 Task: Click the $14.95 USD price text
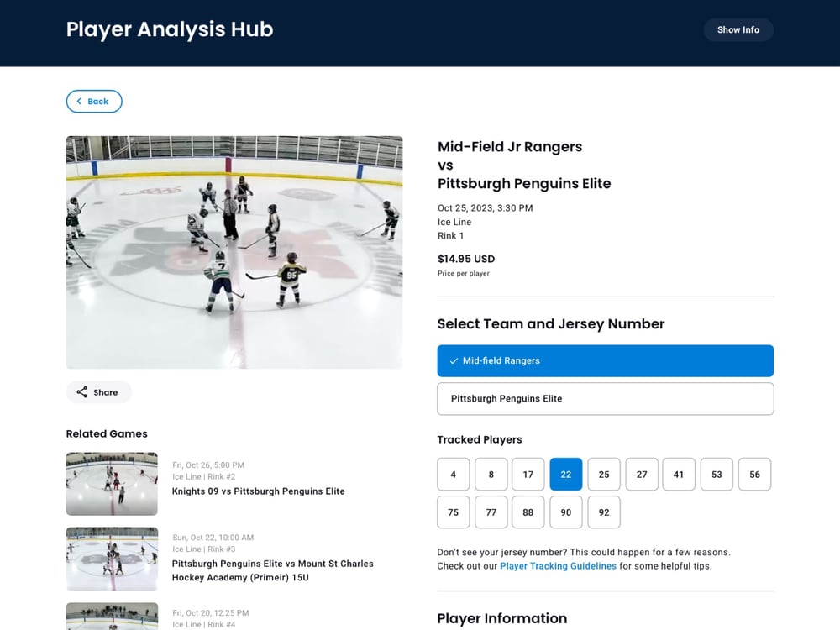(466, 259)
